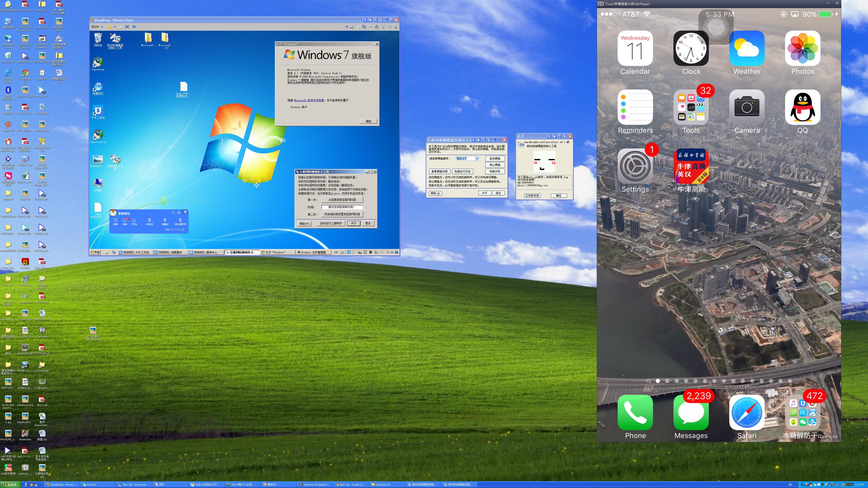The height and width of the screenshot is (488, 868).
Task: Click the Microsoft 软件许可条款 link
Action: pyautogui.click(x=309, y=100)
